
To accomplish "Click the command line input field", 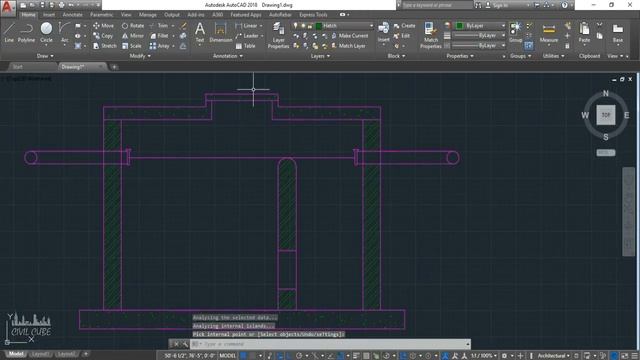I will pyautogui.click(x=331, y=344).
